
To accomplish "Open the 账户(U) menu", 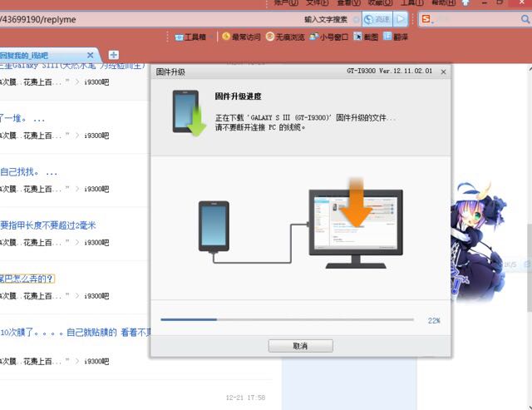I will coord(286,2).
